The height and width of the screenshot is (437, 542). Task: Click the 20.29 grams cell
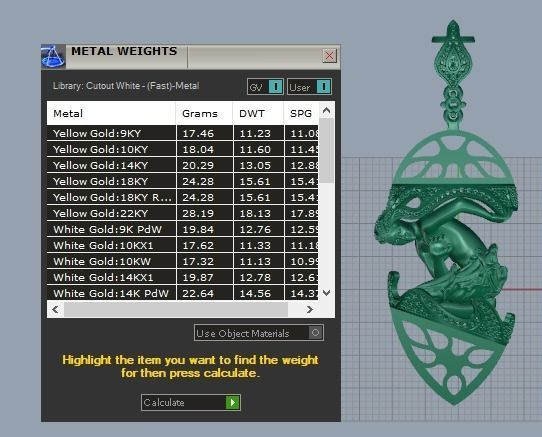point(204,165)
